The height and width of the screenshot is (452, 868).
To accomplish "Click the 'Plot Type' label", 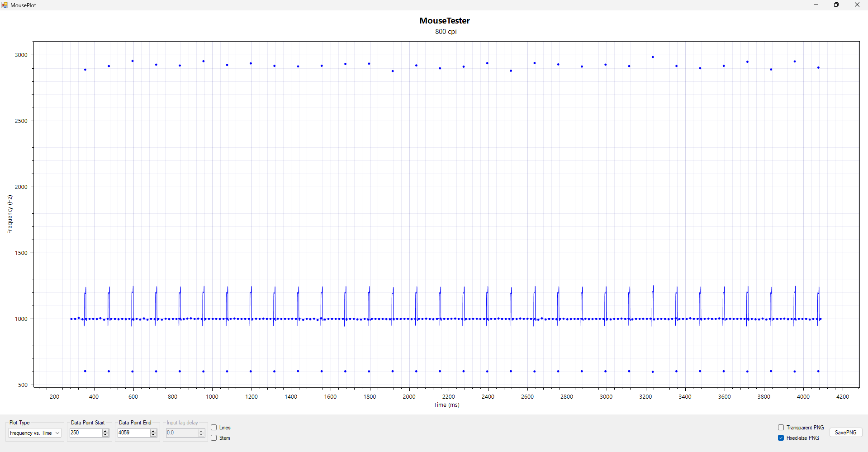I will tap(19, 423).
